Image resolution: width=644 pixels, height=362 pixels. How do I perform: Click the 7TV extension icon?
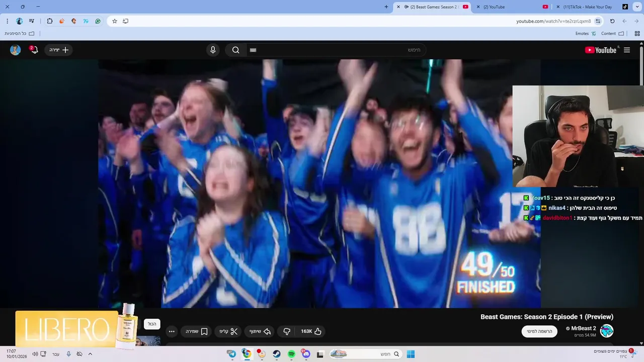coord(86,21)
